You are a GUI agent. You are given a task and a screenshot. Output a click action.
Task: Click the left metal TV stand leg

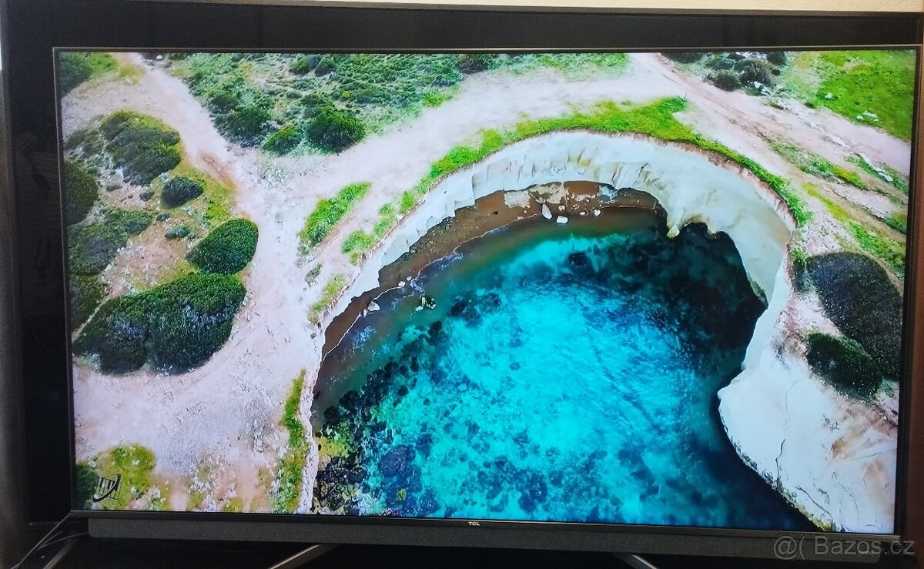coord(304,555)
